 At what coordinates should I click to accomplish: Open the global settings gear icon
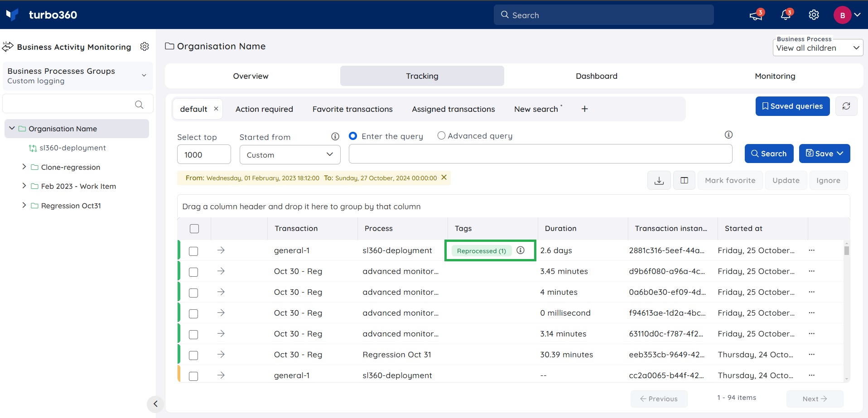coord(814,15)
